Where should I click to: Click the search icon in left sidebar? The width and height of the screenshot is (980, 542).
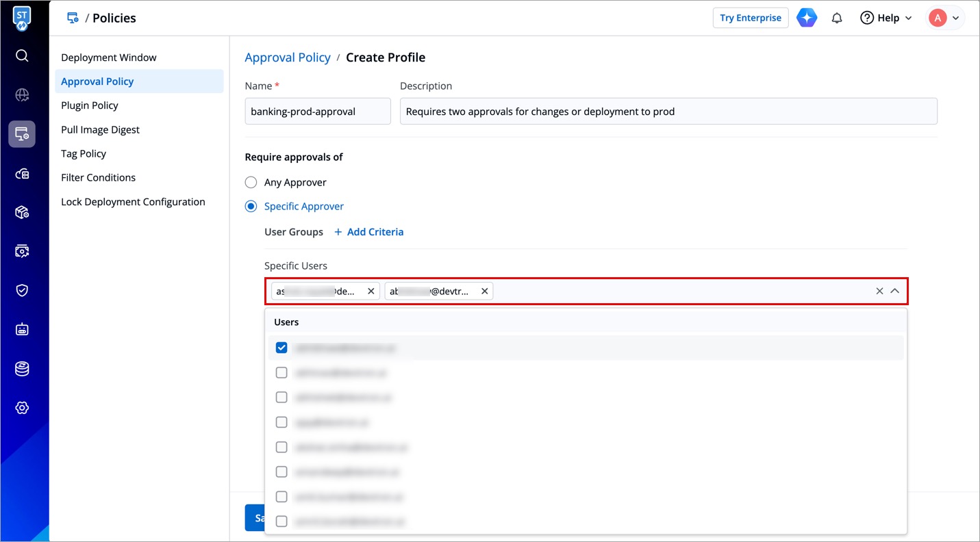click(x=22, y=55)
